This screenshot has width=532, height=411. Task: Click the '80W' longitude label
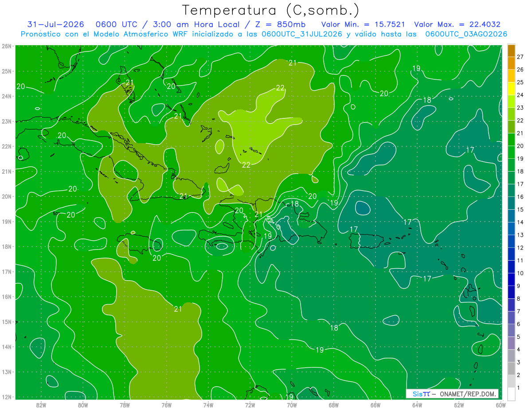pos(83,405)
